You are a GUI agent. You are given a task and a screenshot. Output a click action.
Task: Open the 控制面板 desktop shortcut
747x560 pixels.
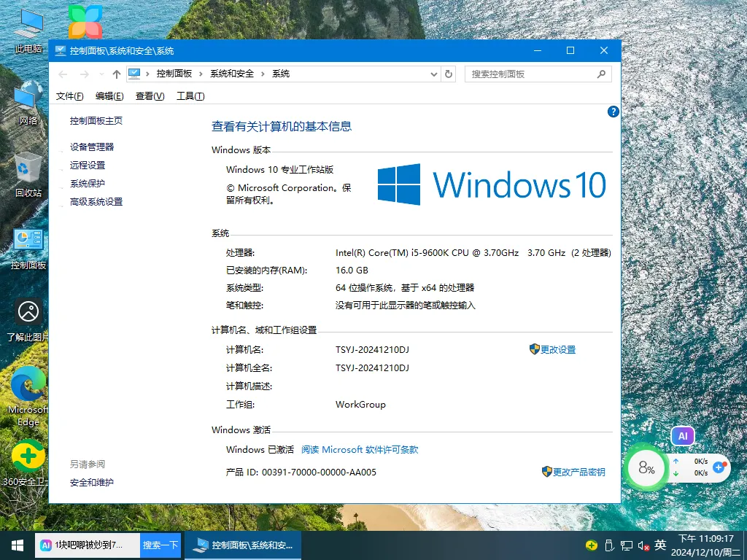pyautogui.click(x=28, y=243)
